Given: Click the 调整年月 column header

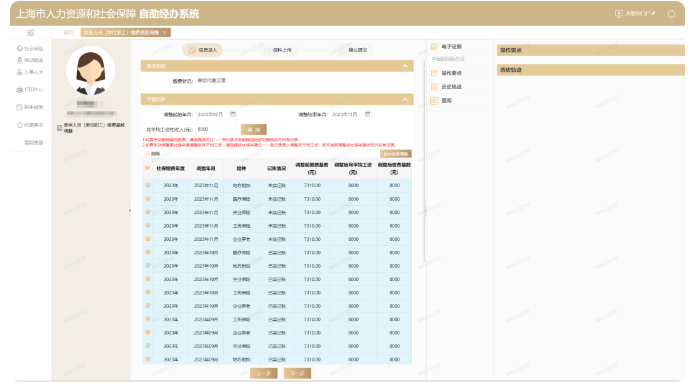Looking at the screenshot, I should tap(206, 169).
